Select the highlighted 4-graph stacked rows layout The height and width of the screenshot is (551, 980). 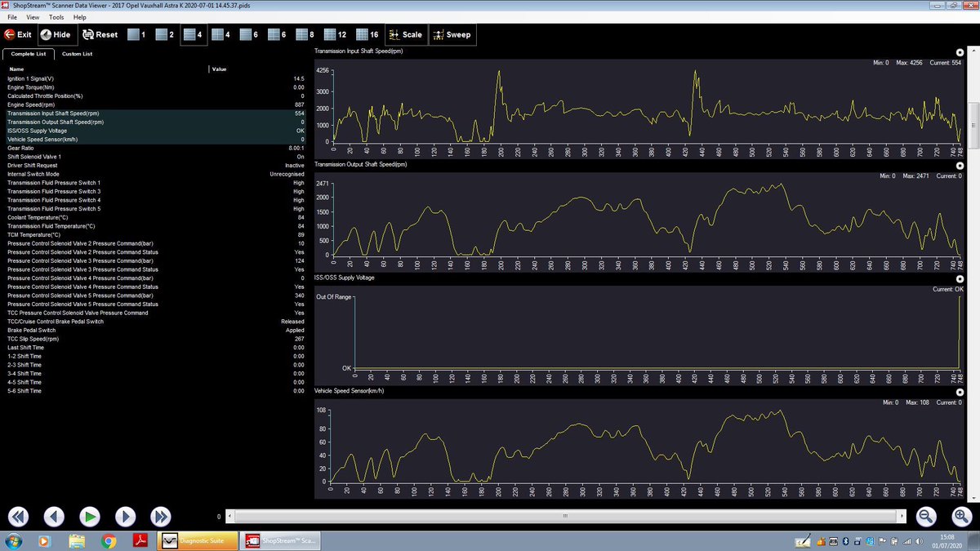click(194, 35)
